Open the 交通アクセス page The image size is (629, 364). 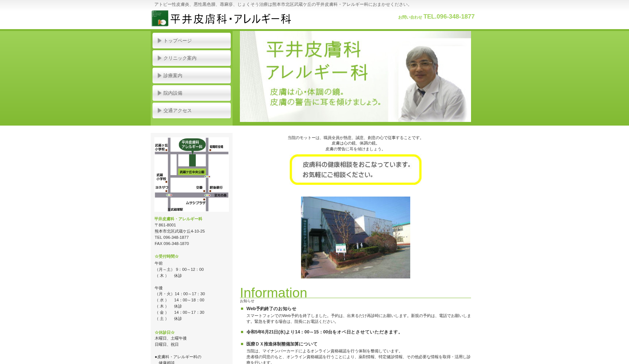click(x=191, y=110)
